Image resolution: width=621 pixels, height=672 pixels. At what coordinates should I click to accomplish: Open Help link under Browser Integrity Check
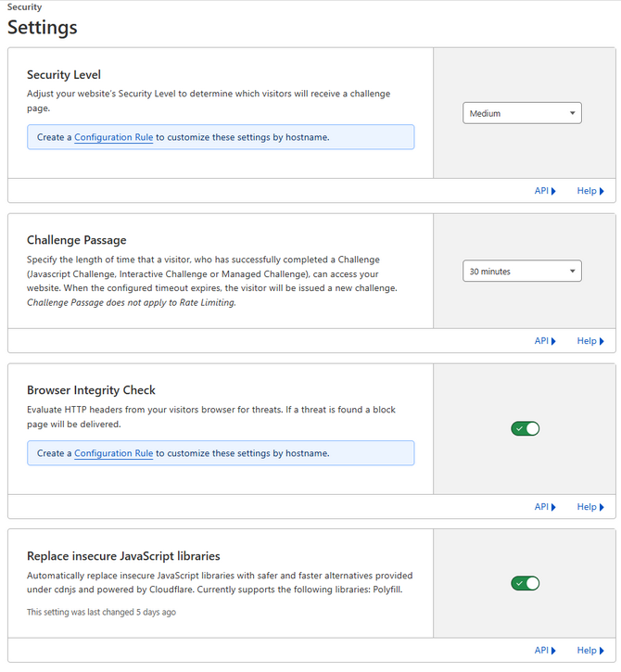pos(590,507)
